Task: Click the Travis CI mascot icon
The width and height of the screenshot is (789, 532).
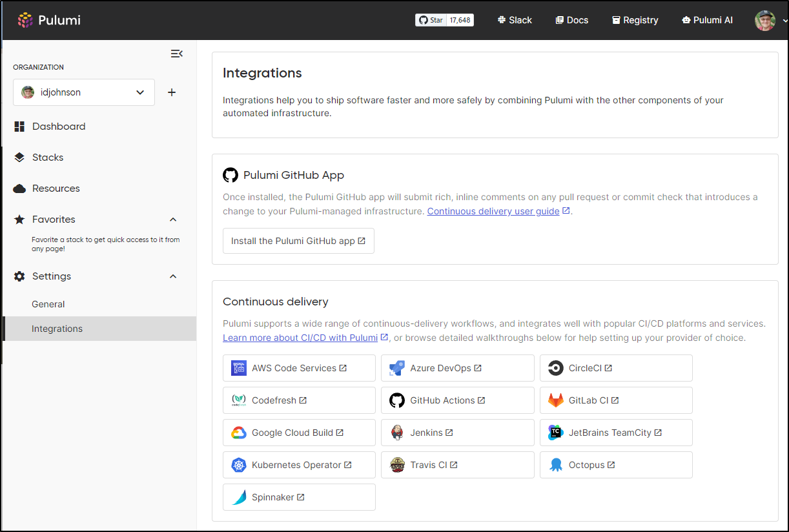Action: point(397,465)
